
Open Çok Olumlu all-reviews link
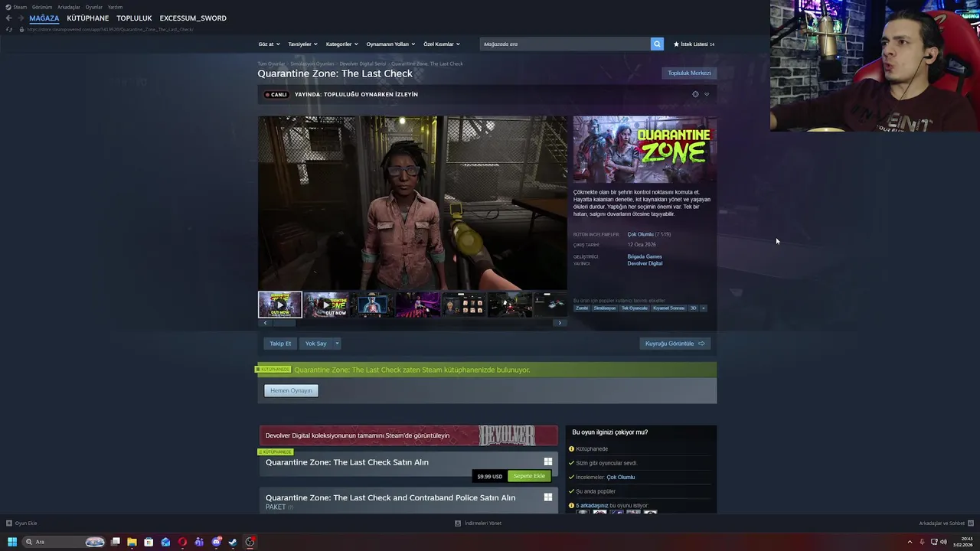[640, 234]
